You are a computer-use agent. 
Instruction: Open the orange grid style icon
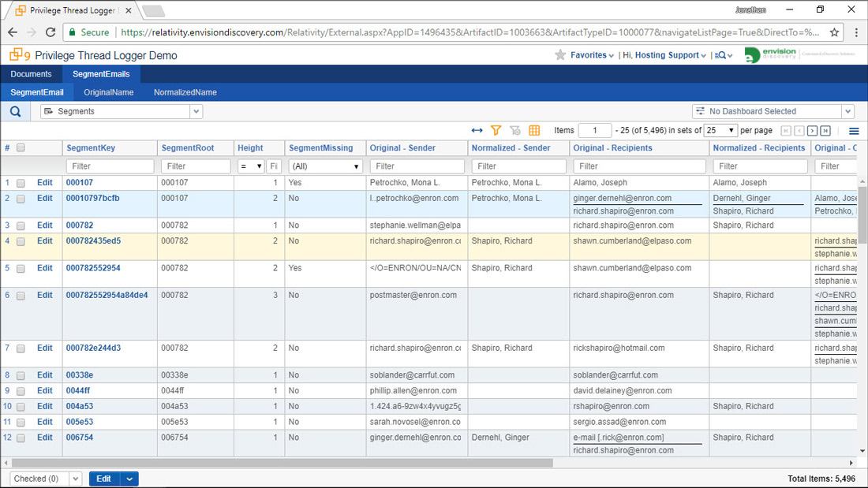[534, 130]
